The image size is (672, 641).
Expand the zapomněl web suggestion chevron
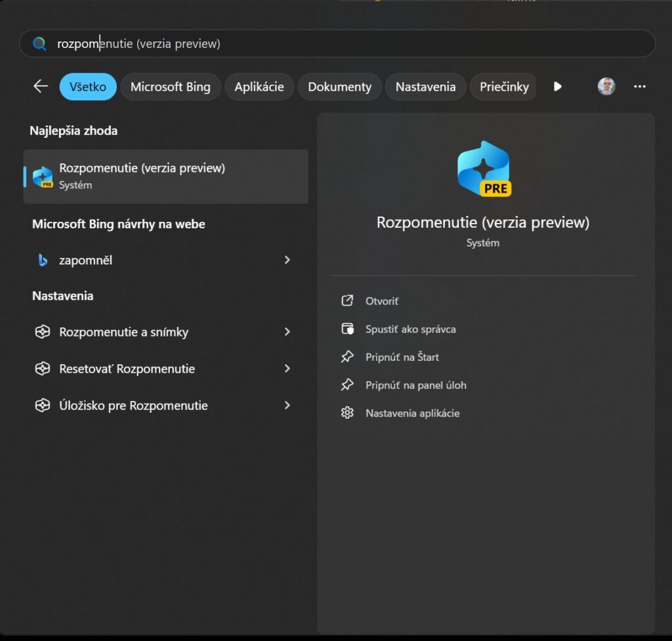[287, 260]
